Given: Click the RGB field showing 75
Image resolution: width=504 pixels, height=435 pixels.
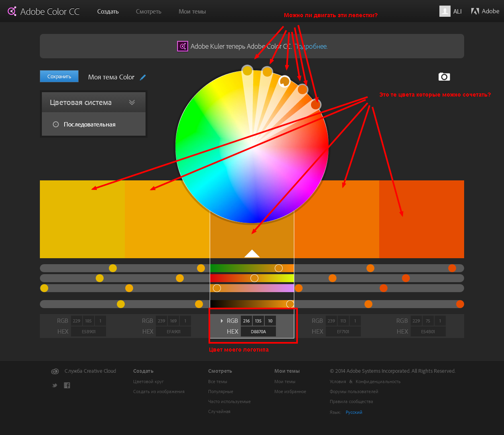Looking at the screenshot, I should (428, 321).
